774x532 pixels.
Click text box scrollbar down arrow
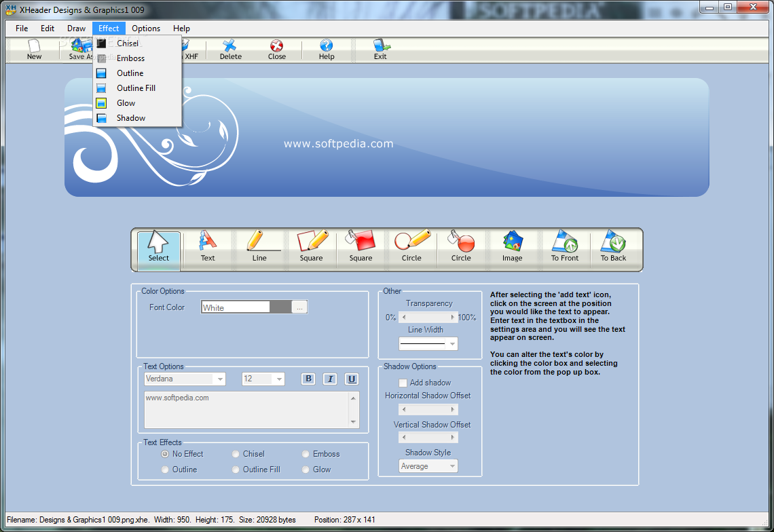(x=354, y=422)
